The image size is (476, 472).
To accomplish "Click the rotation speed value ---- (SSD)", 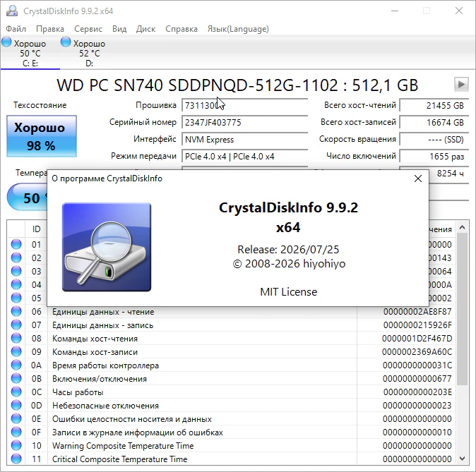I will pos(434,139).
